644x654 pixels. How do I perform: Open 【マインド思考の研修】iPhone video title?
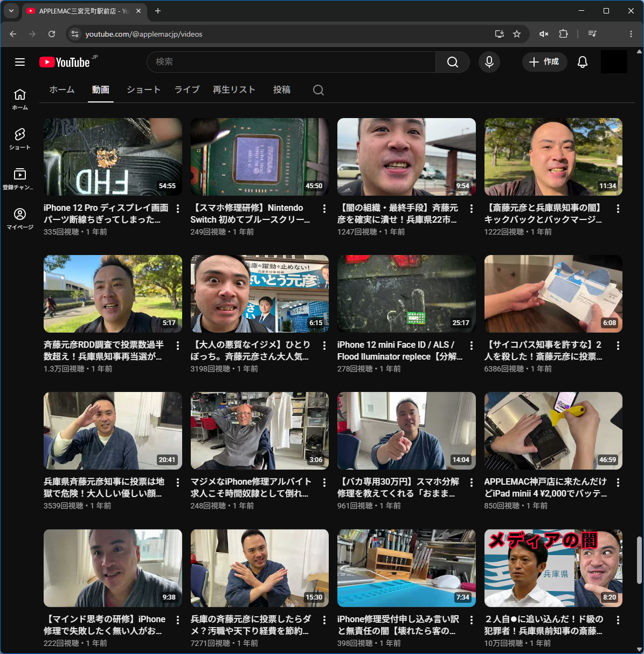pos(105,625)
